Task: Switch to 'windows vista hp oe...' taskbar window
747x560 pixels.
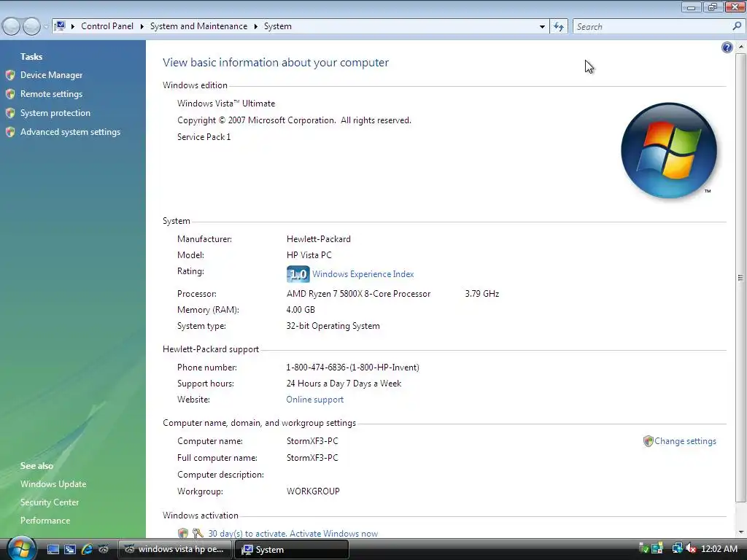Action: (x=174, y=550)
